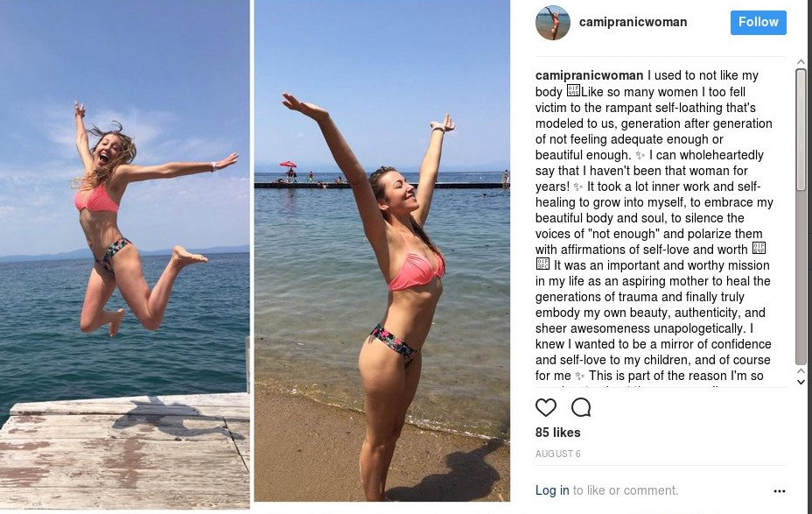Select the heart outline below the caption
Screen dimensions: 812x514
click(x=545, y=408)
